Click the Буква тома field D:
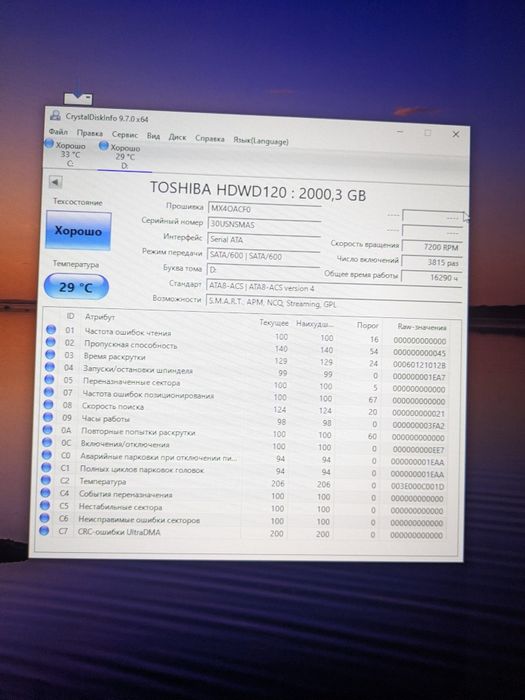This screenshot has height=700, width=525. pos(263,270)
